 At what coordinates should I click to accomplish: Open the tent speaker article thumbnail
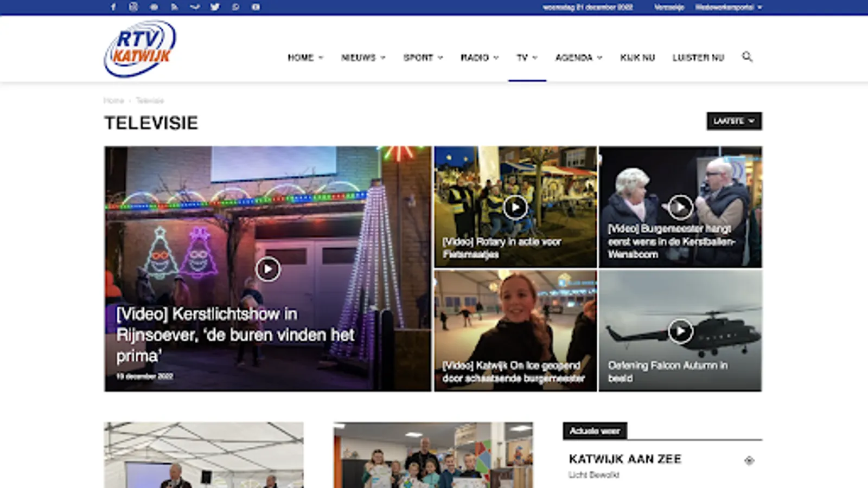[x=204, y=455]
